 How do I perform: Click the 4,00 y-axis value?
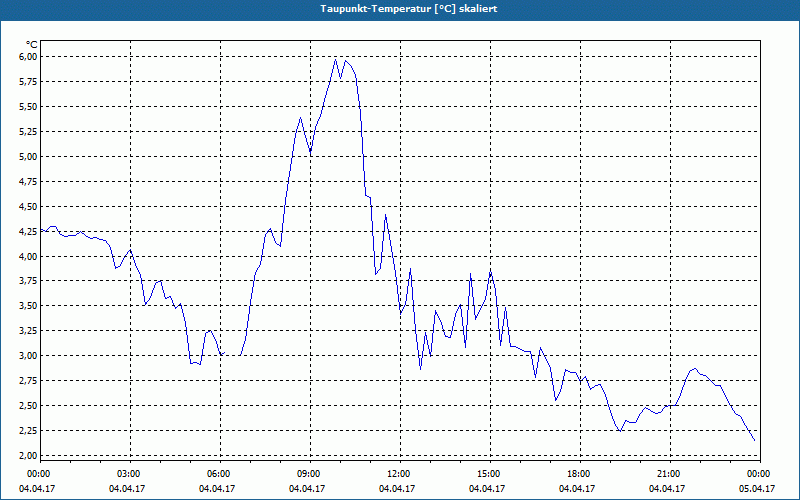pos(29,256)
